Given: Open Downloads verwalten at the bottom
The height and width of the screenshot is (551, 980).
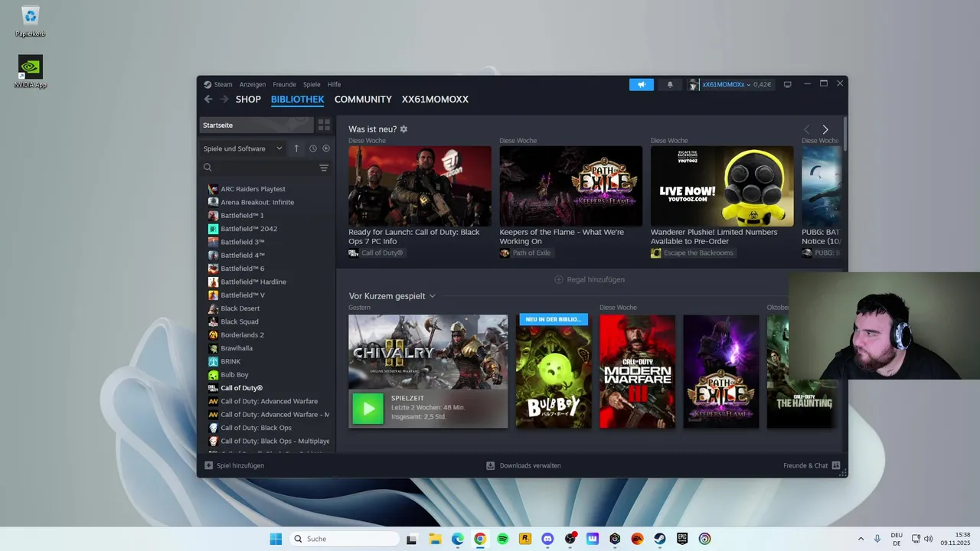Looking at the screenshot, I should coord(524,465).
